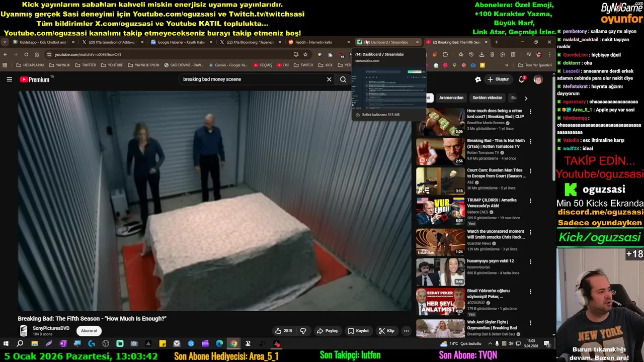Open Windows taskbar search

click(20, 344)
